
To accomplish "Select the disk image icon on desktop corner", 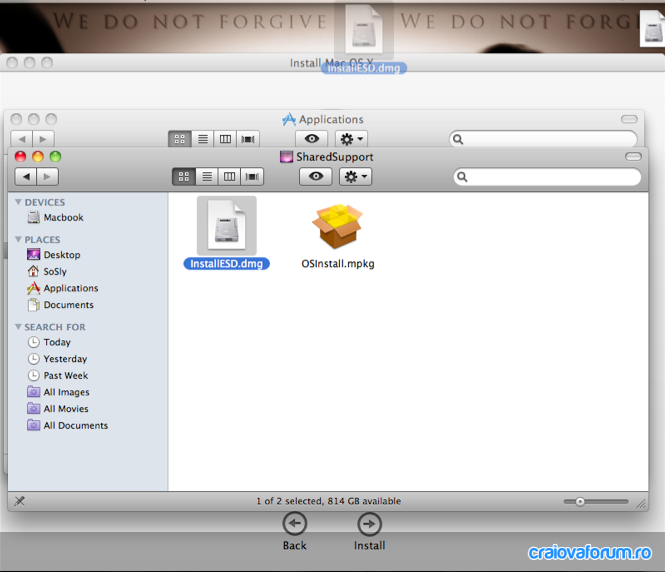I will coord(653,29).
